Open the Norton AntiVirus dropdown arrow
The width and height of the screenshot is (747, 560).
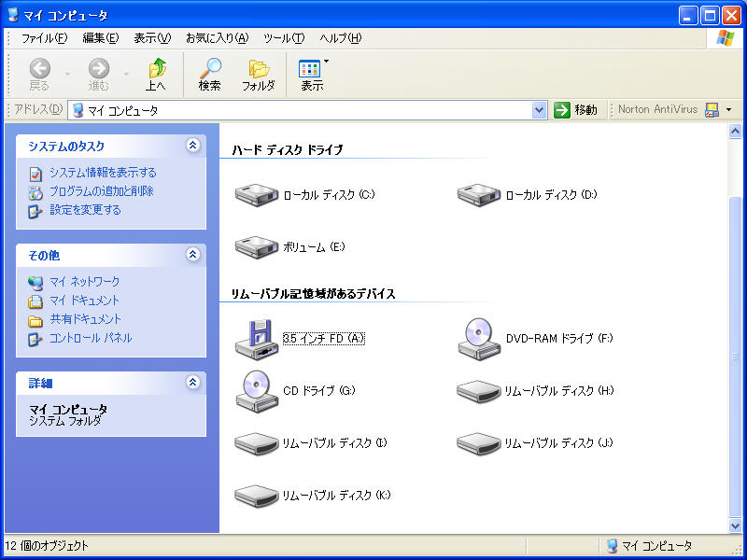click(x=728, y=110)
